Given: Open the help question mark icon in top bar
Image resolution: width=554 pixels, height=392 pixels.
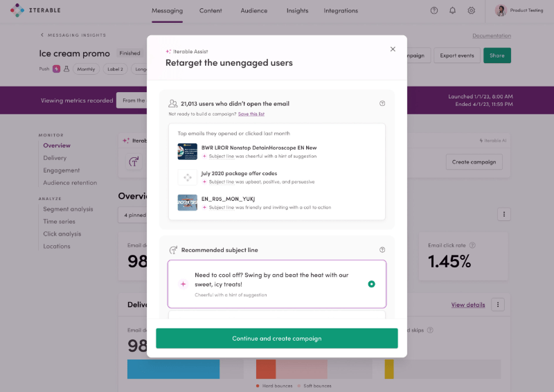Looking at the screenshot, I should coord(434,10).
